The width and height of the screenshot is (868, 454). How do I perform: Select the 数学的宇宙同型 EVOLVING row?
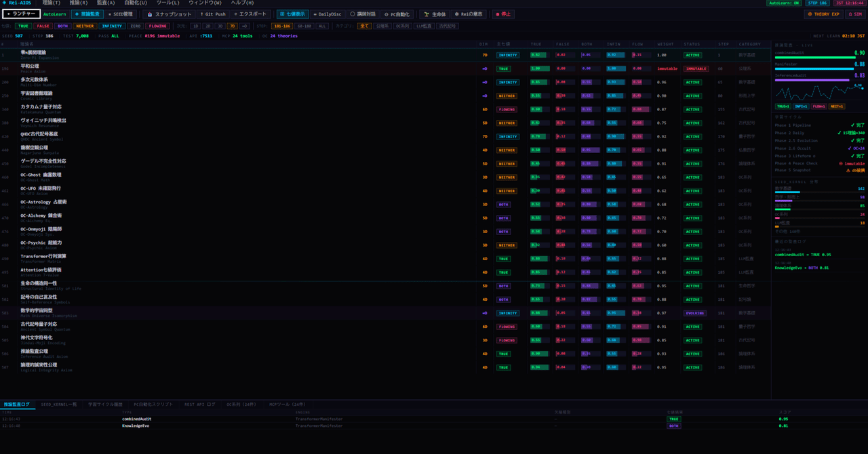(x=385, y=312)
